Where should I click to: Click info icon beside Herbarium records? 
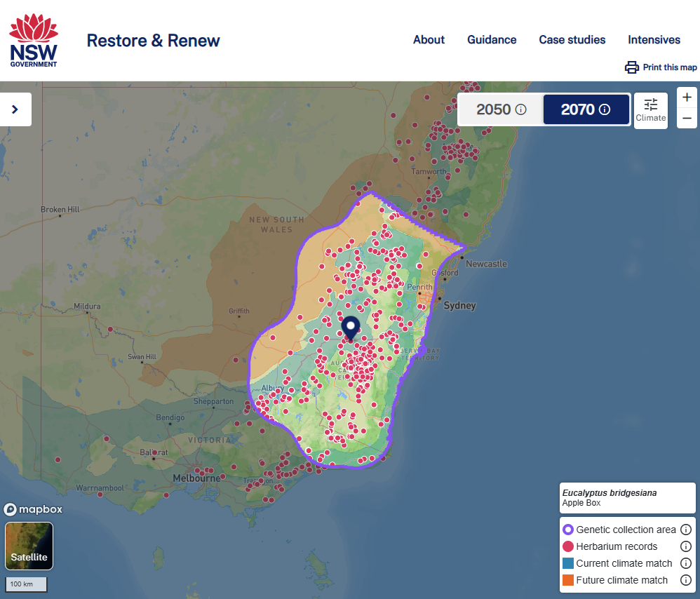click(x=686, y=546)
